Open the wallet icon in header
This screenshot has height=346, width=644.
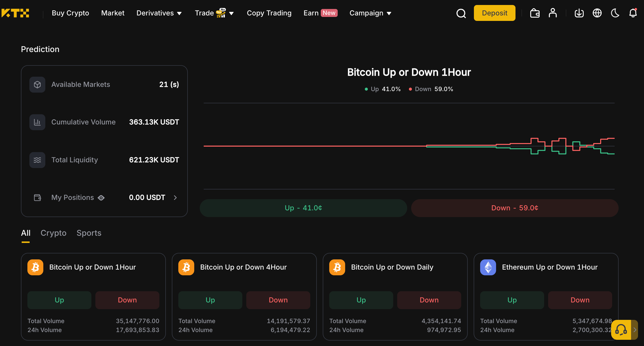pos(535,13)
